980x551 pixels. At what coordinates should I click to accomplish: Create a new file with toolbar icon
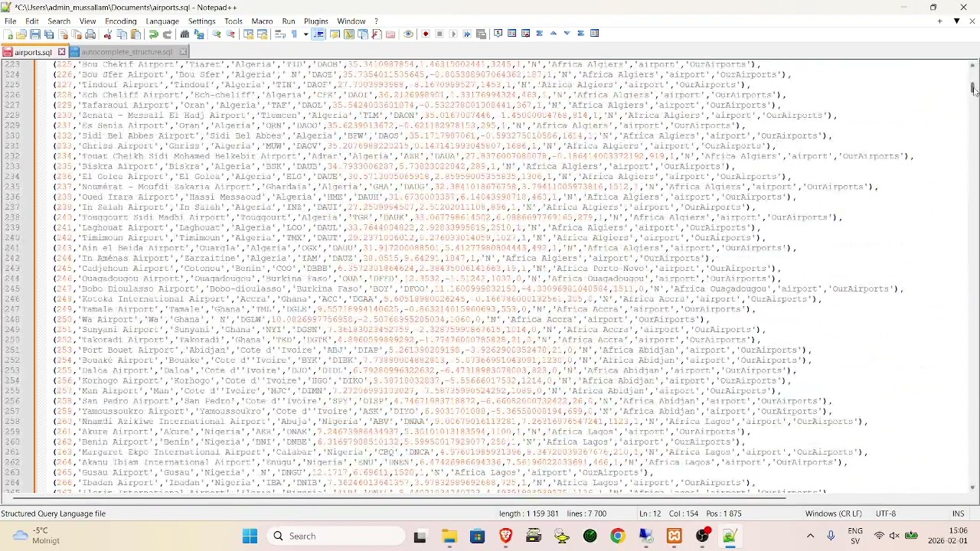click(x=8, y=34)
